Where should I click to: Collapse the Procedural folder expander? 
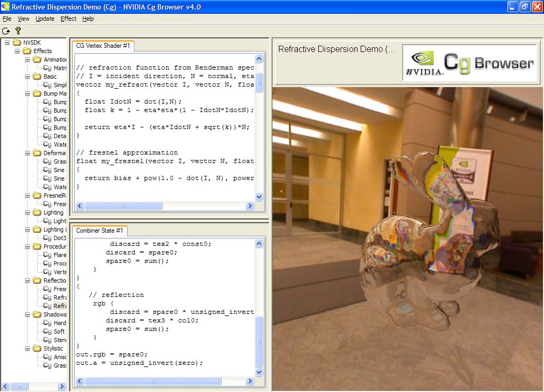(28, 246)
